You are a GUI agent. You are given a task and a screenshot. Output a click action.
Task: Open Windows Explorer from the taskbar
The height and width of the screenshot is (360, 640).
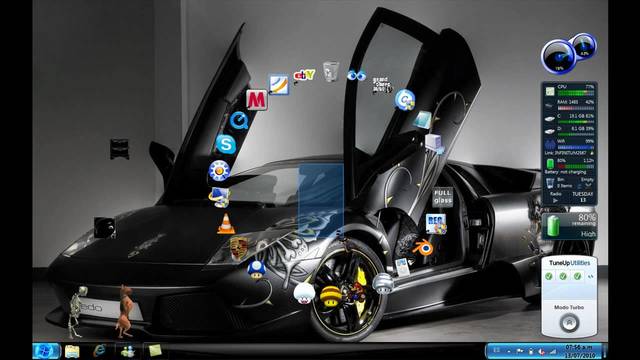pos(72,351)
